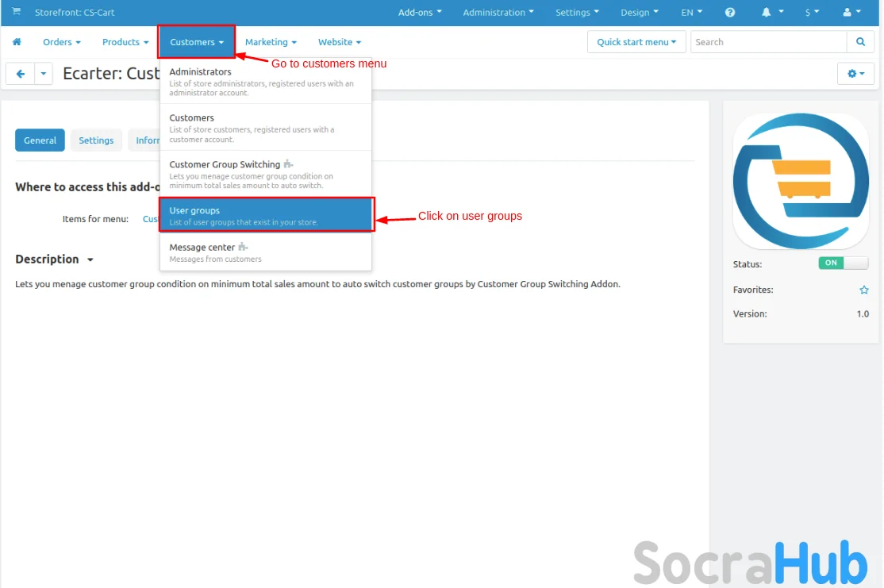Mark add-on as favorite with star

864,290
